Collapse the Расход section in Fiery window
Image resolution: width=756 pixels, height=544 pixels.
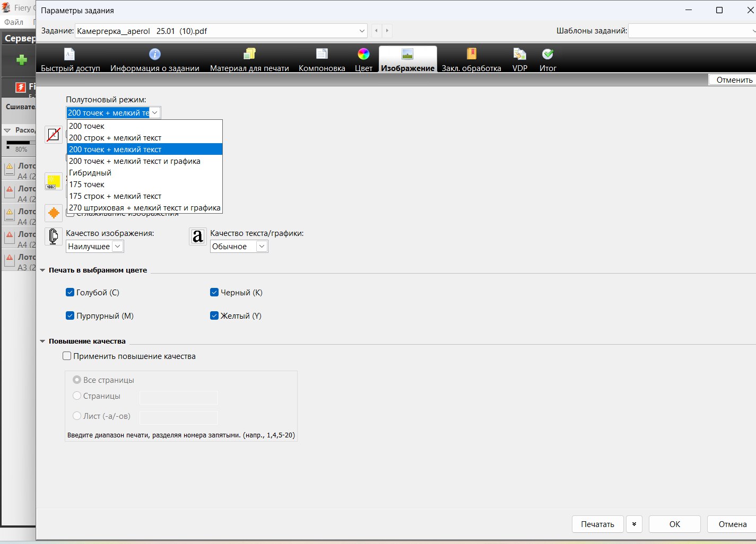(7, 130)
